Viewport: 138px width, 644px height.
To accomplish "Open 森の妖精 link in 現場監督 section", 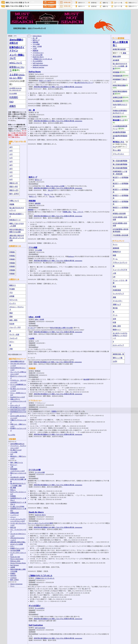I will point(86,380).
